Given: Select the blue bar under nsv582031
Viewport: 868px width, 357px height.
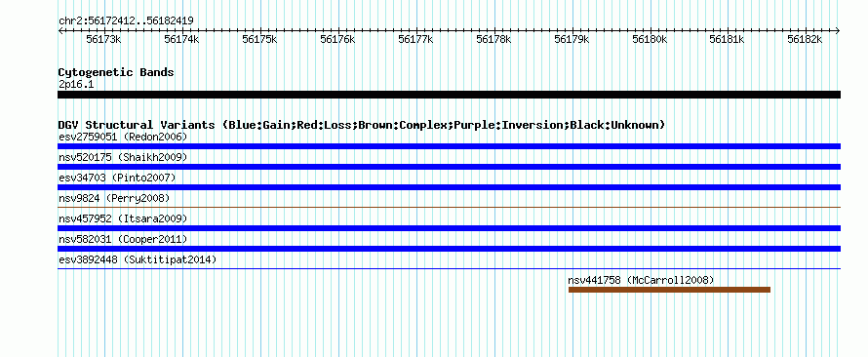Looking at the screenshot, I should pos(449,249).
